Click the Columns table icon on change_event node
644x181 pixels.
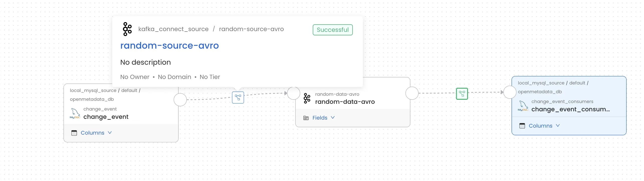pyautogui.click(x=74, y=133)
